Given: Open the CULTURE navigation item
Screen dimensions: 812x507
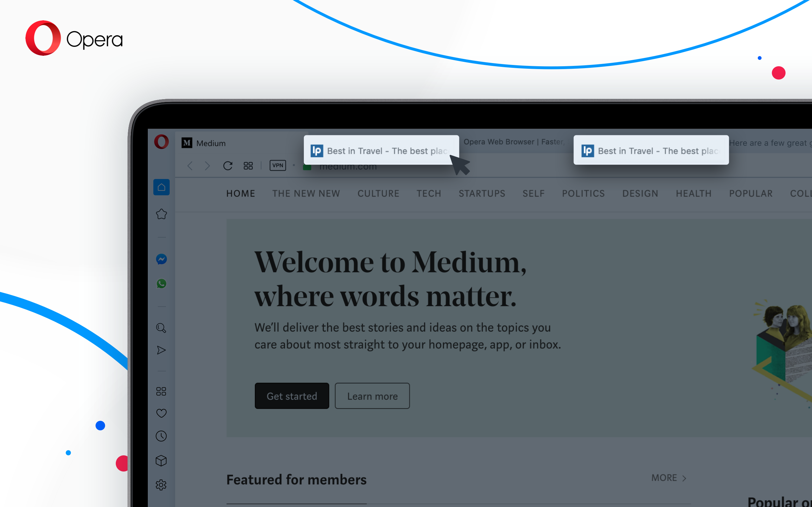Looking at the screenshot, I should click(x=378, y=194).
